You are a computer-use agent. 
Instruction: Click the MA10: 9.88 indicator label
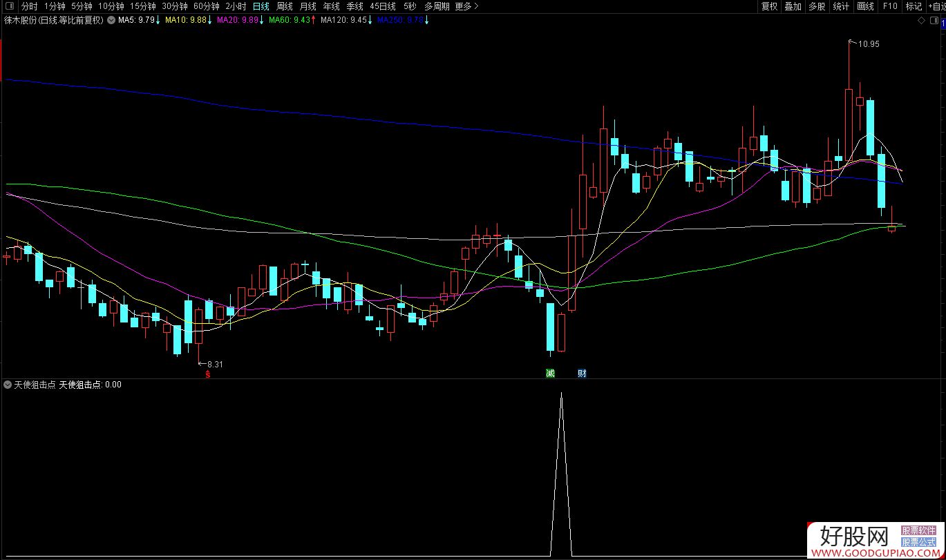pyautogui.click(x=188, y=20)
